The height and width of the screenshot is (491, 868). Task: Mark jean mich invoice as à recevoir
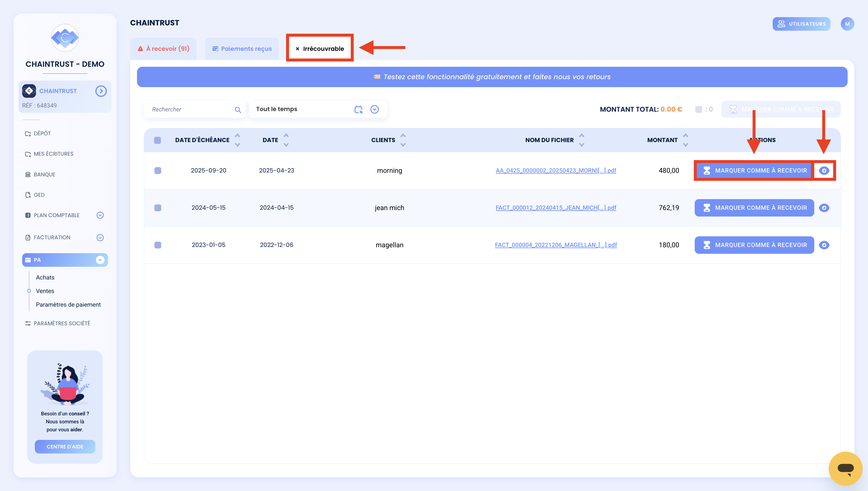754,208
